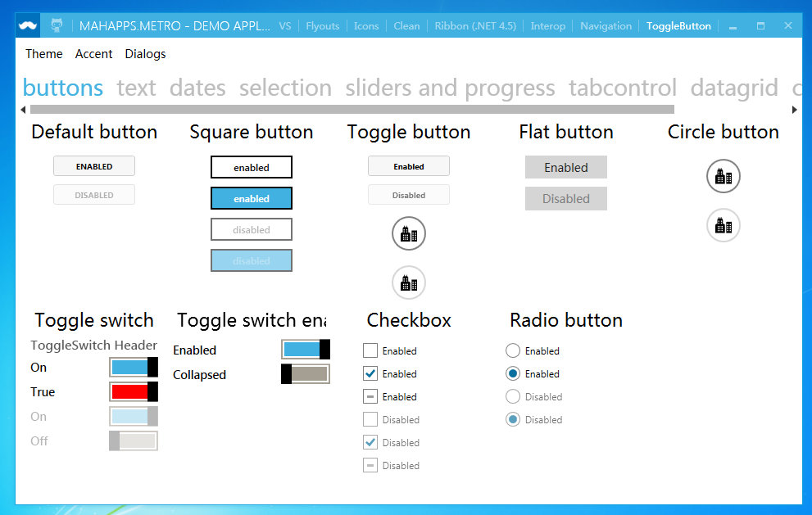Image resolution: width=812 pixels, height=515 pixels.
Task: Click the mustache logo icon in title bar
Action: pyautogui.click(x=28, y=25)
